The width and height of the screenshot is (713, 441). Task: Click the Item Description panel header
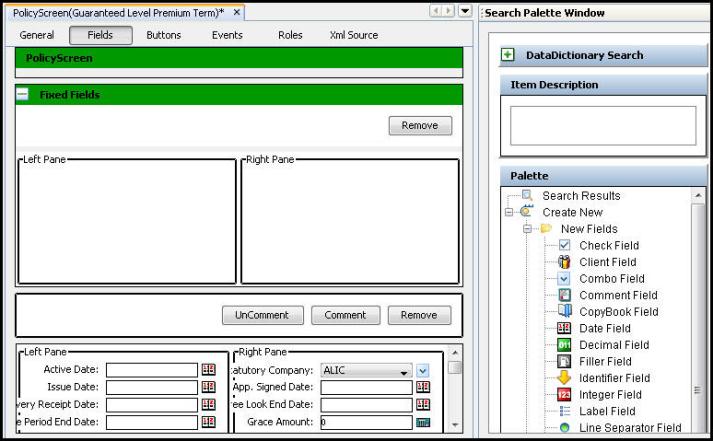pos(603,85)
